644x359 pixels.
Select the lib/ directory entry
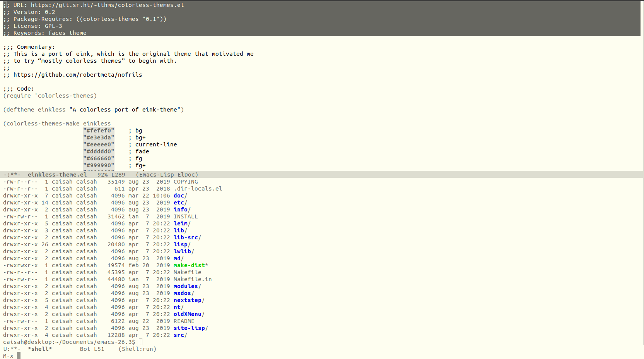pos(180,230)
